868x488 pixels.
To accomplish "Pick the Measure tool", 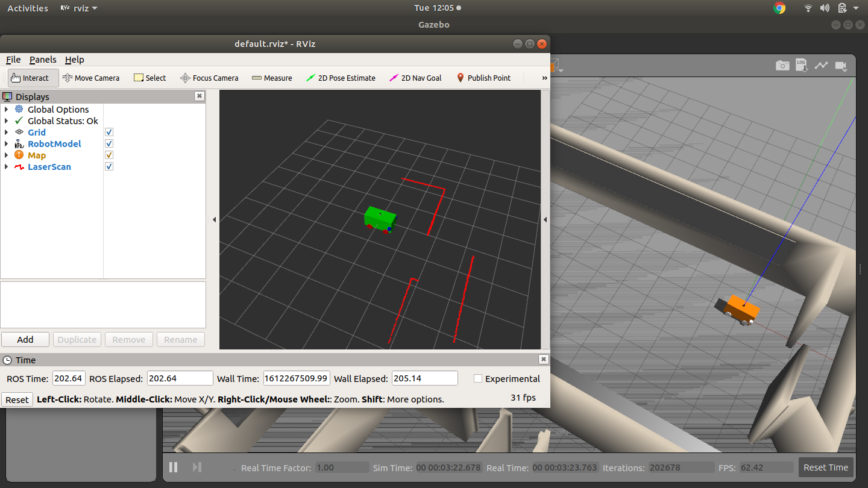I will click(x=272, y=78).
